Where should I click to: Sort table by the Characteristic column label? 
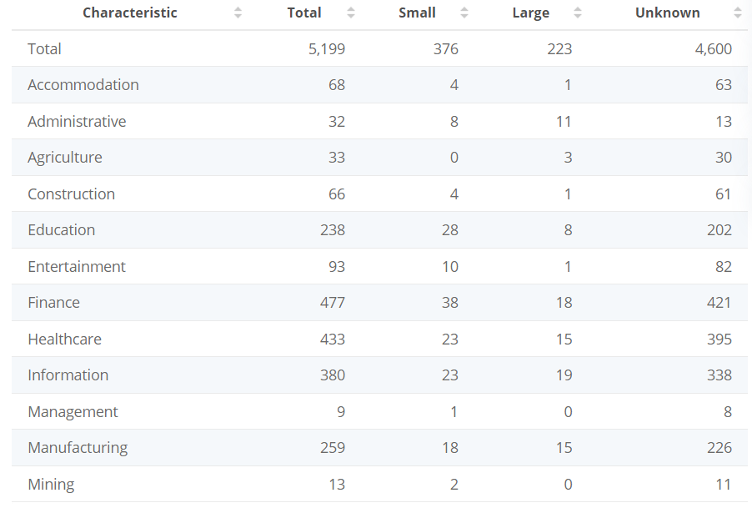(x=130, y=13)
